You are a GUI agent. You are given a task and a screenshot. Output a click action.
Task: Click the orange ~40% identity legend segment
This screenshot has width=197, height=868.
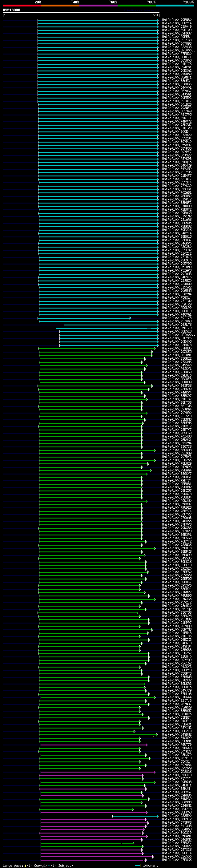tap(60, 6)
